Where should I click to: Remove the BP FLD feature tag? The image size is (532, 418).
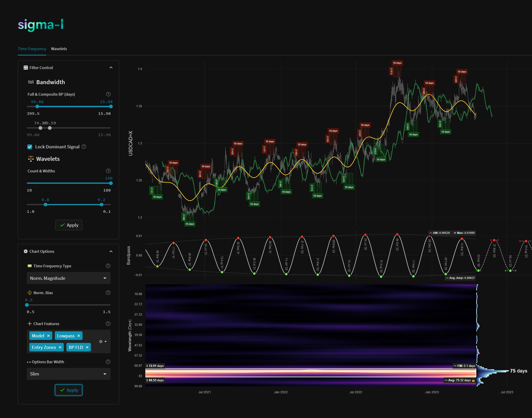point(87,347)
